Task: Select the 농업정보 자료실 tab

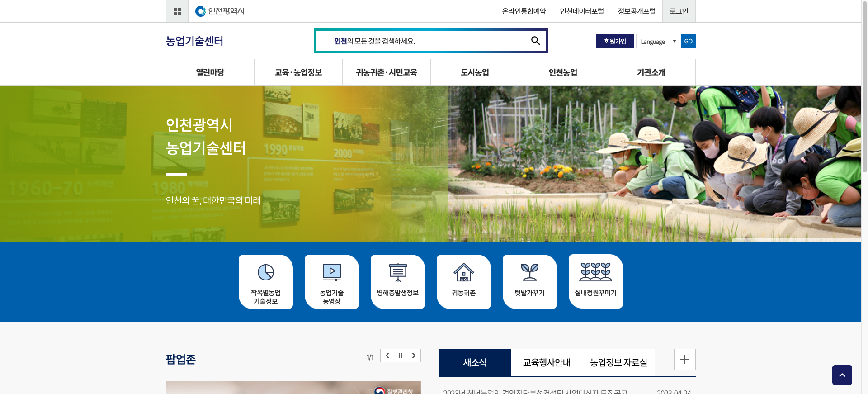Action: (618, 362)
